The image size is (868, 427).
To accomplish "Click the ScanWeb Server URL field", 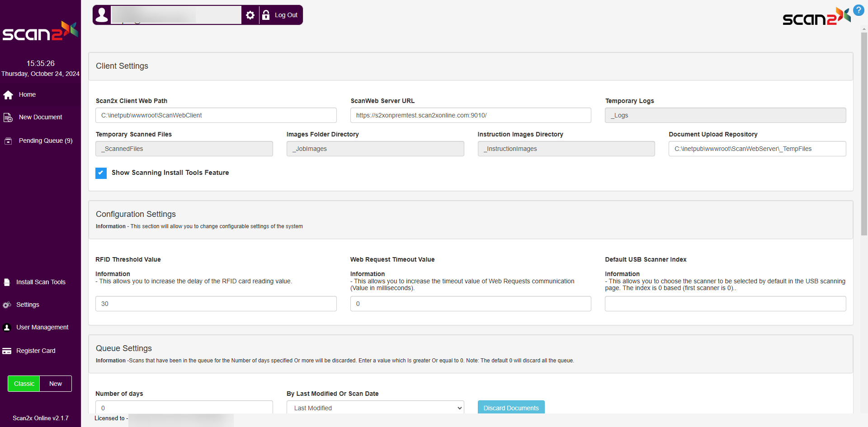I will (470, 115).
